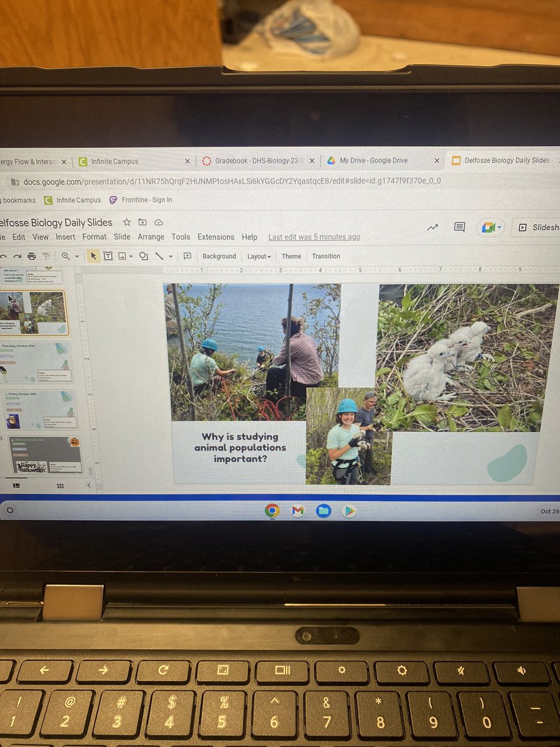Select the Friday, October 28th slide thumbnail
This screenshot has height=747, width=560.
pyautogui.click(x=40, y=410)
